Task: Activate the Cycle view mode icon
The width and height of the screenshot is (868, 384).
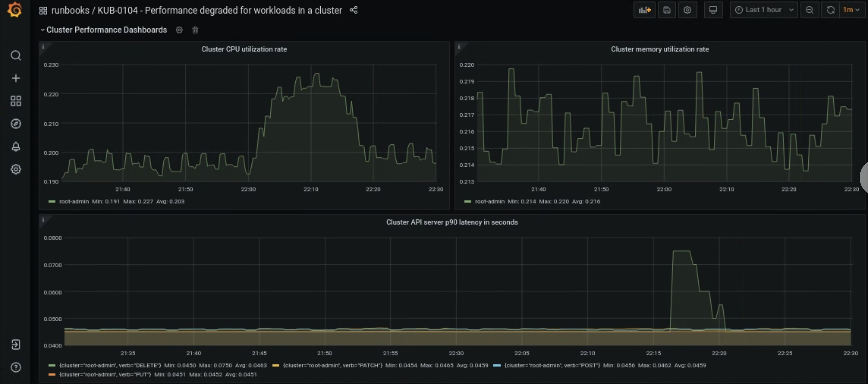Action: click(713, 10)
